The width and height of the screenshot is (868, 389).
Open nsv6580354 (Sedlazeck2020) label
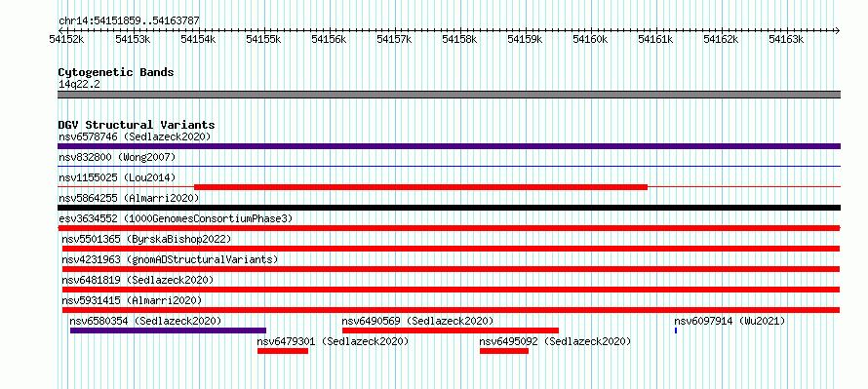click(x=145, y=321)
